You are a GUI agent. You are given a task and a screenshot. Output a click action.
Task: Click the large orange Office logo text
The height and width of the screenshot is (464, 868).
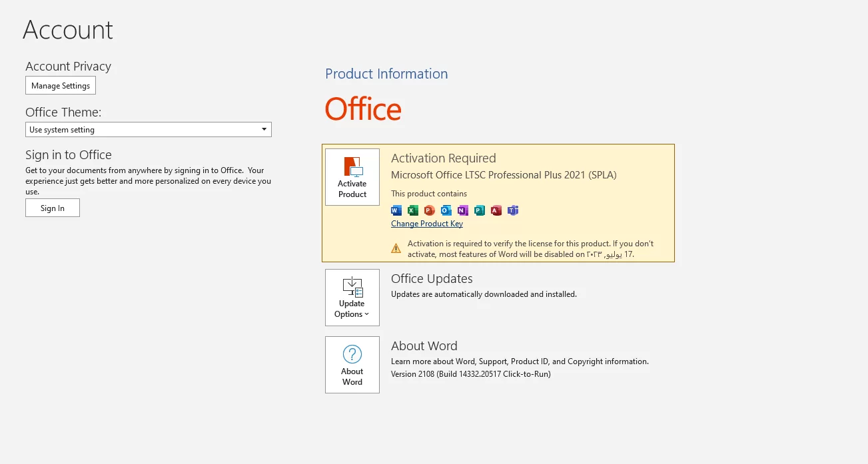click(363, 109)
